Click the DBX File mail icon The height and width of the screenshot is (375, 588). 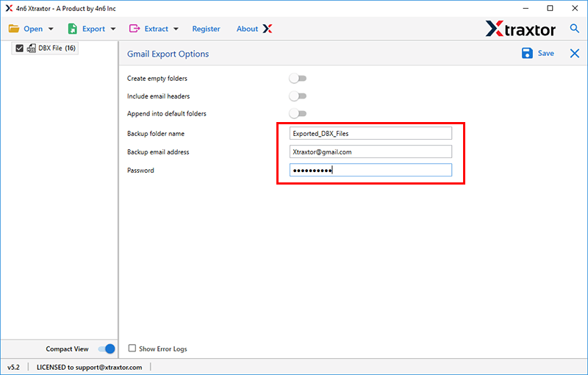[x=31, y=48]
